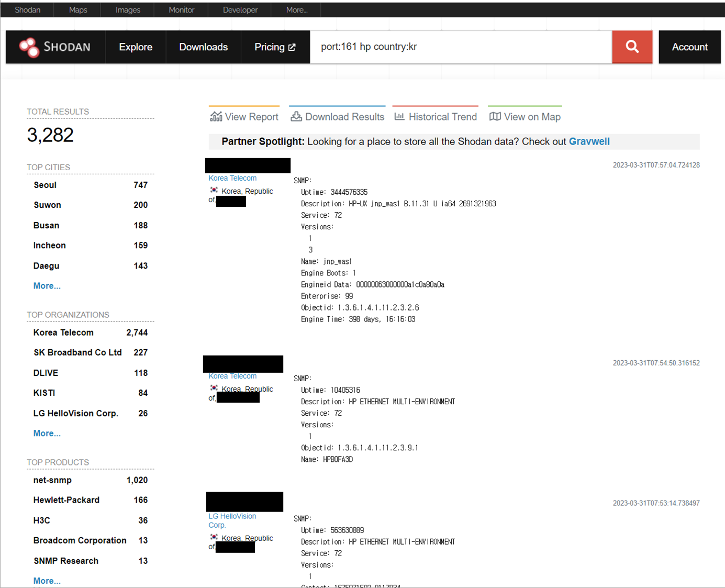Focus the search query input field

[x=461, y=47]
